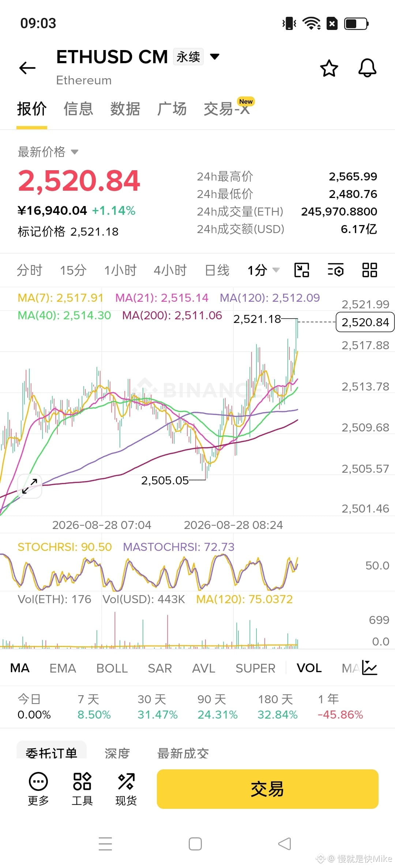Select 15分 timeframe
The height and width of the screenshot is (868, 395).
coord(73,270)
